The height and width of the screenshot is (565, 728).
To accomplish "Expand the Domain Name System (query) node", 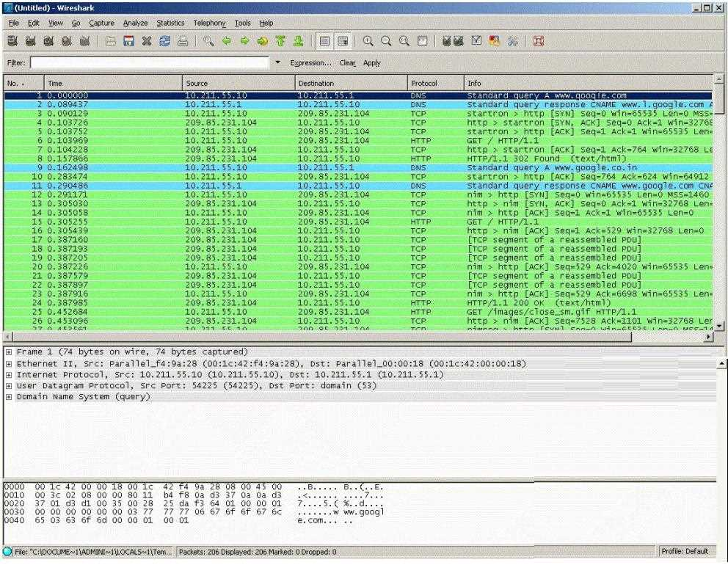I will [7, 397].
